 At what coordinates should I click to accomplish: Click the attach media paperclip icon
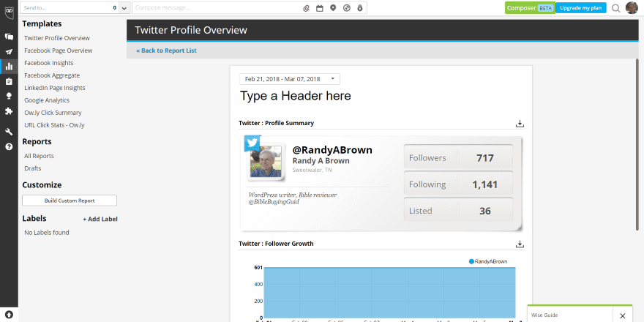306,8
